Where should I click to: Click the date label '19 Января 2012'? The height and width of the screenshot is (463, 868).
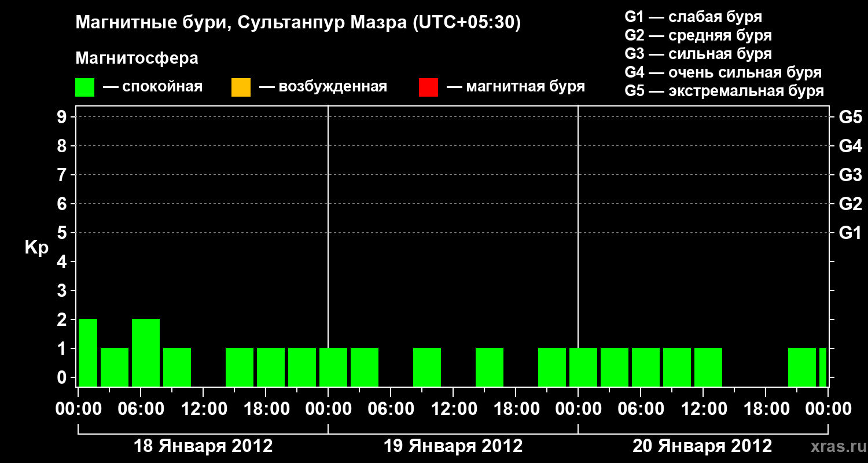[453, 446]
